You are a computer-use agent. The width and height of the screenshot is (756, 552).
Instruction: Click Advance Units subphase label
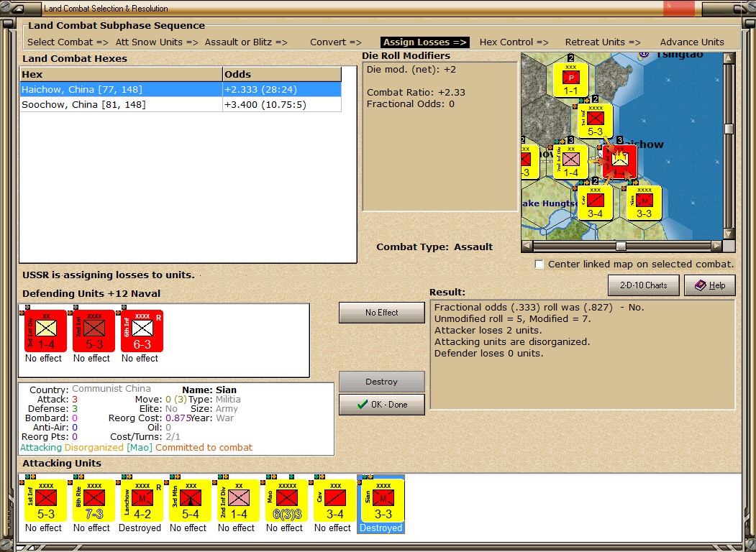[x=692, y=42]
